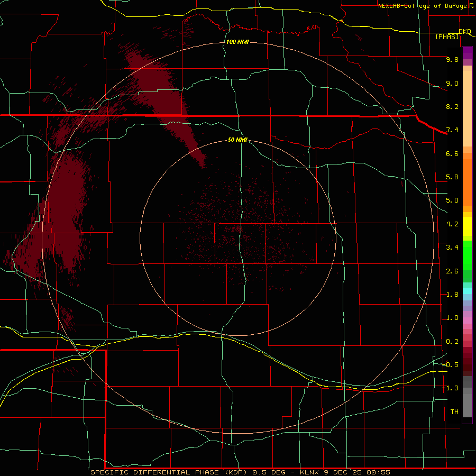Click the 2.6 value on the color scale
This screenshot has height=476, width=476.
click(x=452, y=271)
